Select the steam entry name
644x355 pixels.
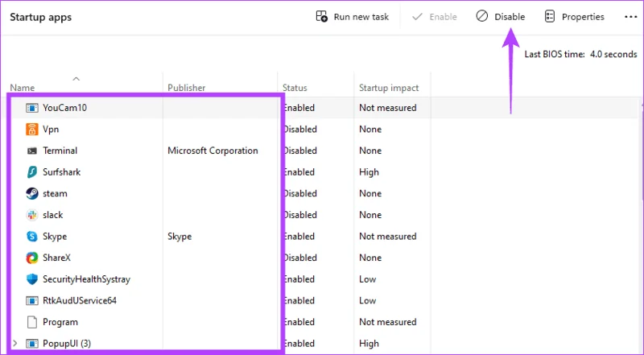coord(55,193)
